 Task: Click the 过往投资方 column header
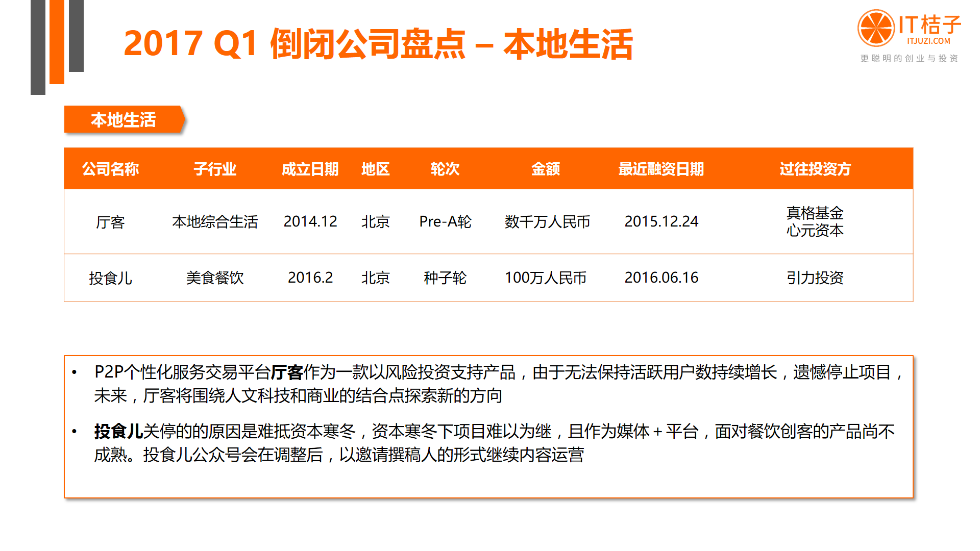click(815, 169)
